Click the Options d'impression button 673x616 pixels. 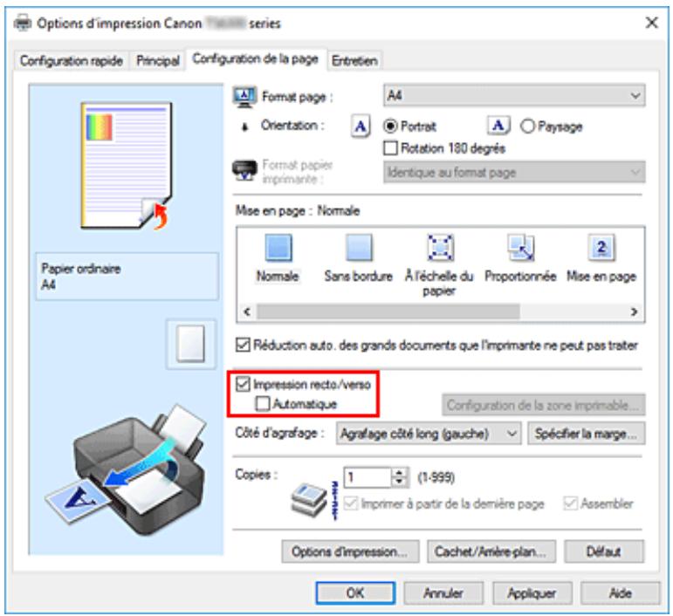(x=349, y=551)
